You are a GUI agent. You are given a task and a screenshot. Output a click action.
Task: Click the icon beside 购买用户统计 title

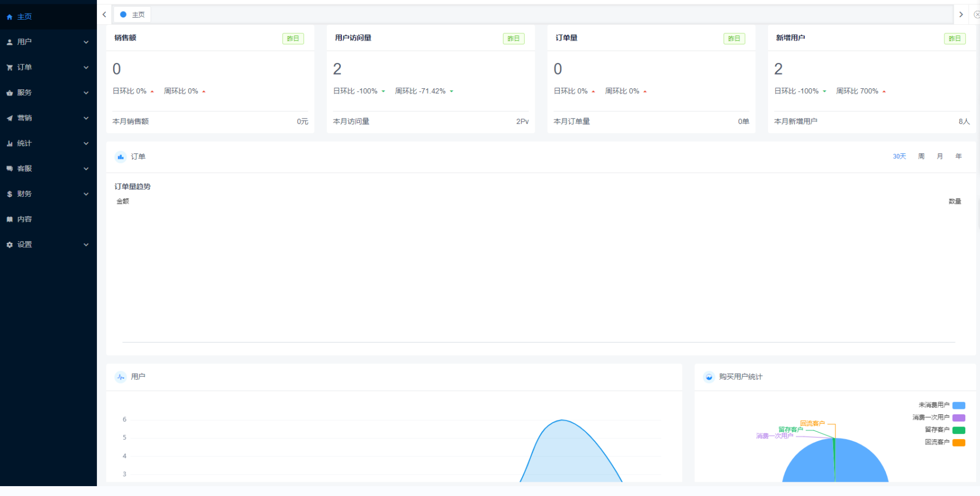pyautogui.click(x=709, y=377)
